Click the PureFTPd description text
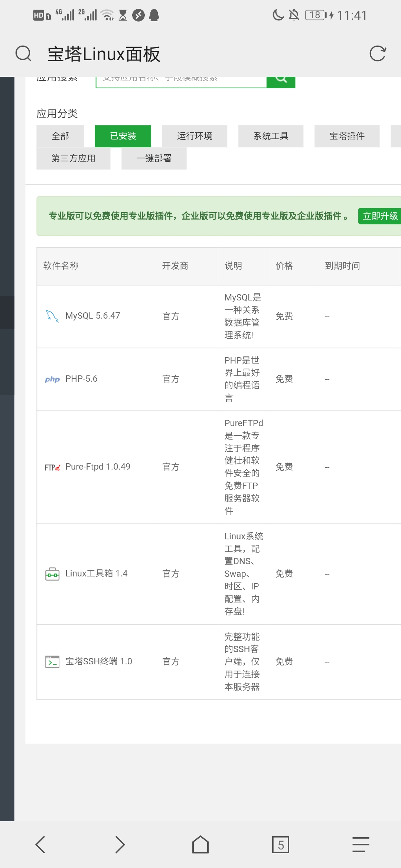 point(244,467)
